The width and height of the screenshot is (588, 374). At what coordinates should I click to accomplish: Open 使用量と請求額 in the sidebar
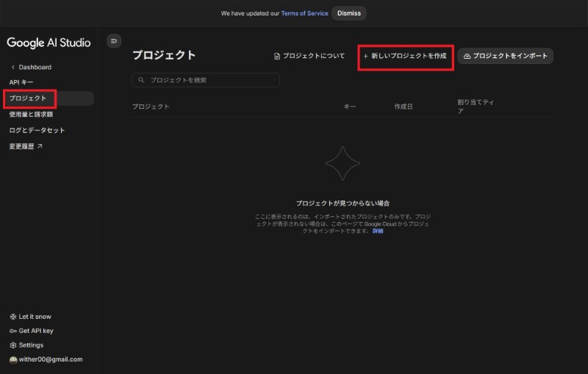tap(31, 115)
